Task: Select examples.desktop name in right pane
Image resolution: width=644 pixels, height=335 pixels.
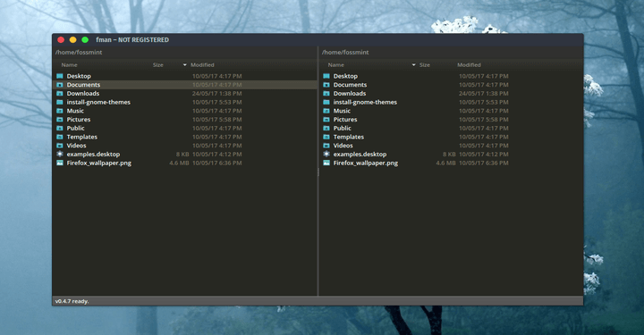Action: (x=360, y=155)
